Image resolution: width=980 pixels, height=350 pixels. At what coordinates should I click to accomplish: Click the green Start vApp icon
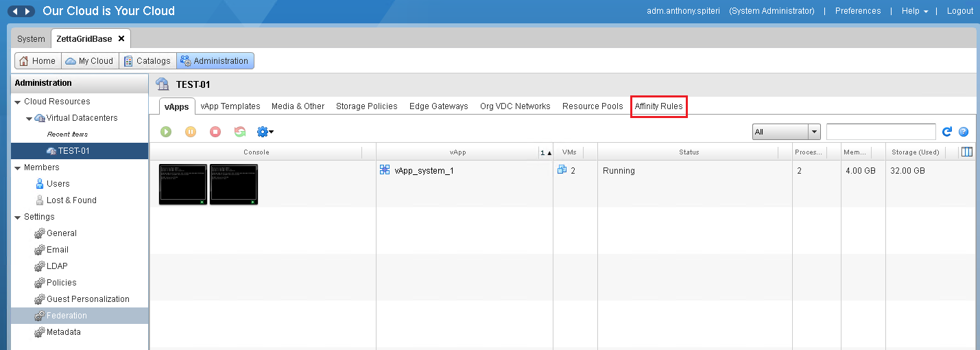pyautogui.click(x=166, y=132)
